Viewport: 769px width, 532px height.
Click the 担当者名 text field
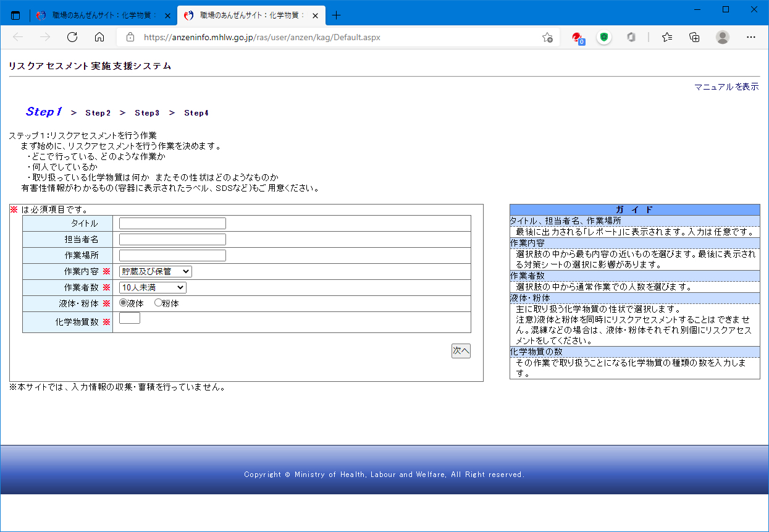[172, 240]
